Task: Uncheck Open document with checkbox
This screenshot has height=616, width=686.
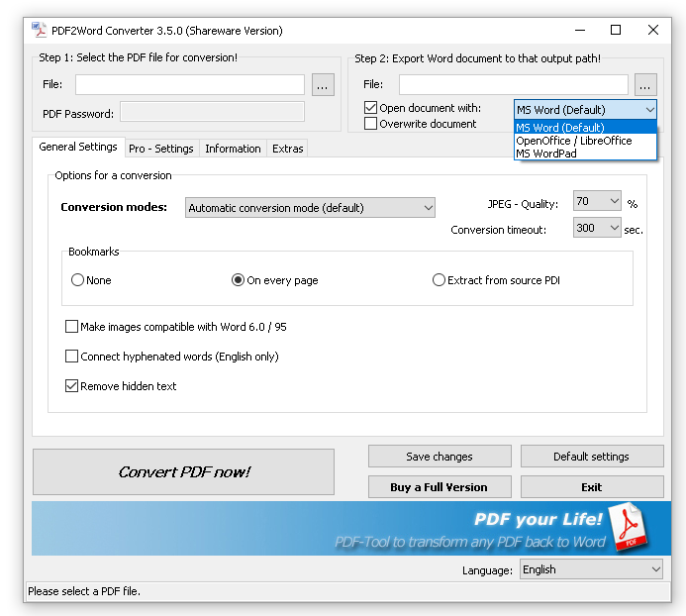Action: tap(370, 108)
